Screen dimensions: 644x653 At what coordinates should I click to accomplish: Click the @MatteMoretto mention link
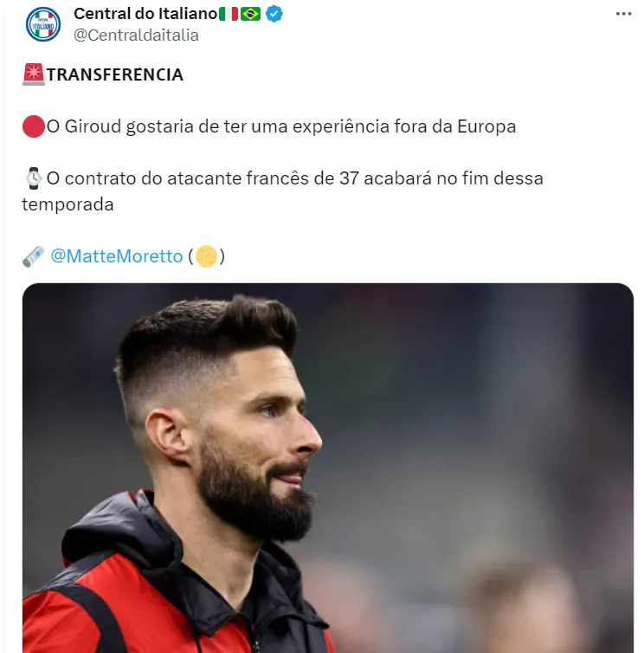point(117,256)
